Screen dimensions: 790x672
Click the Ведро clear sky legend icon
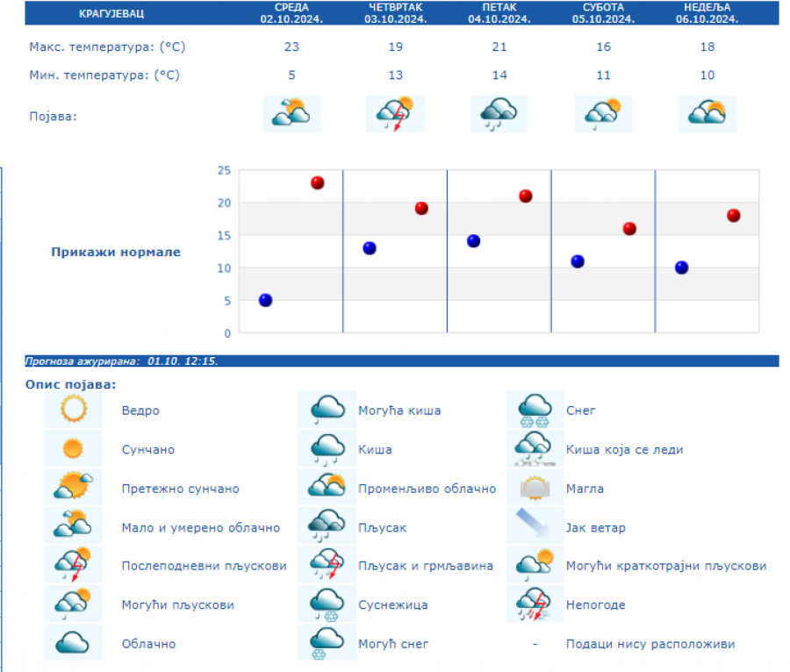(x=73, y=410)
